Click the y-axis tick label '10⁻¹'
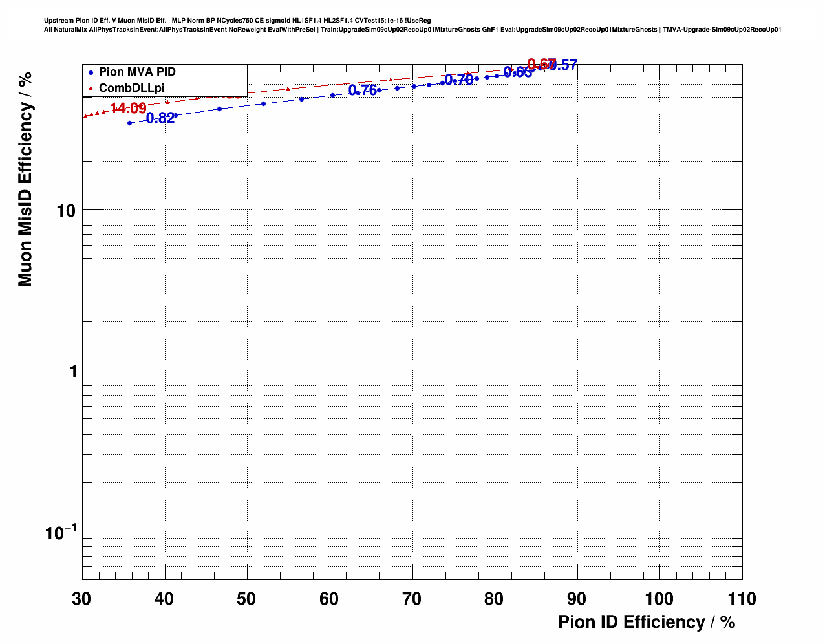This screenshot has height=644, width=825. tap(61, 532)
